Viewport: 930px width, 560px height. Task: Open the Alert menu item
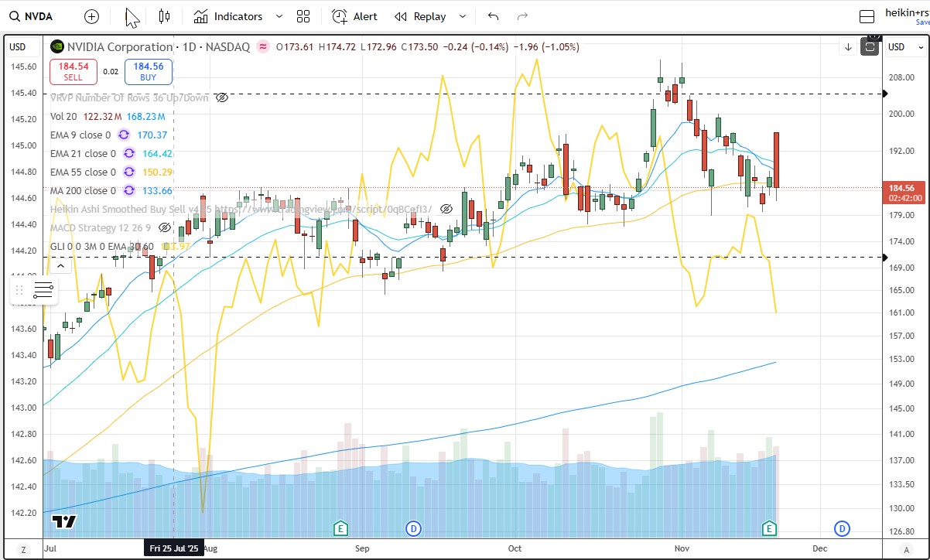click(x=355, y=16)
